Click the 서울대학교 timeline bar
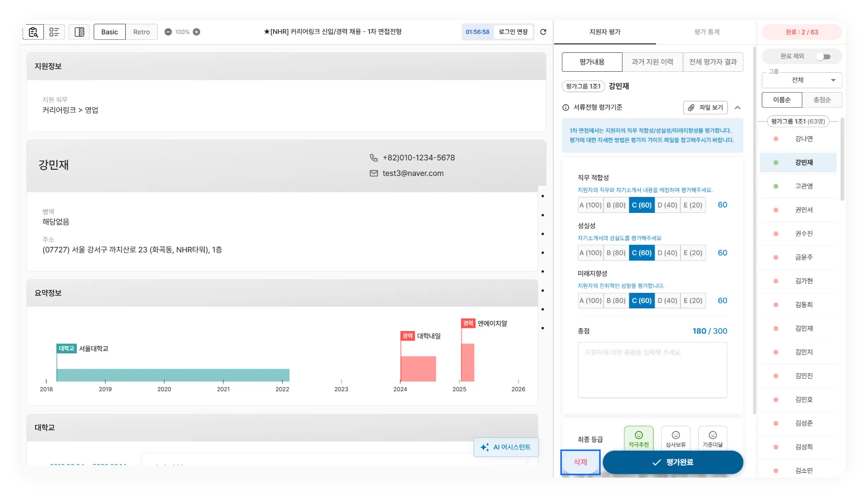The image size is (868, 498). click(x=173, y=375)
